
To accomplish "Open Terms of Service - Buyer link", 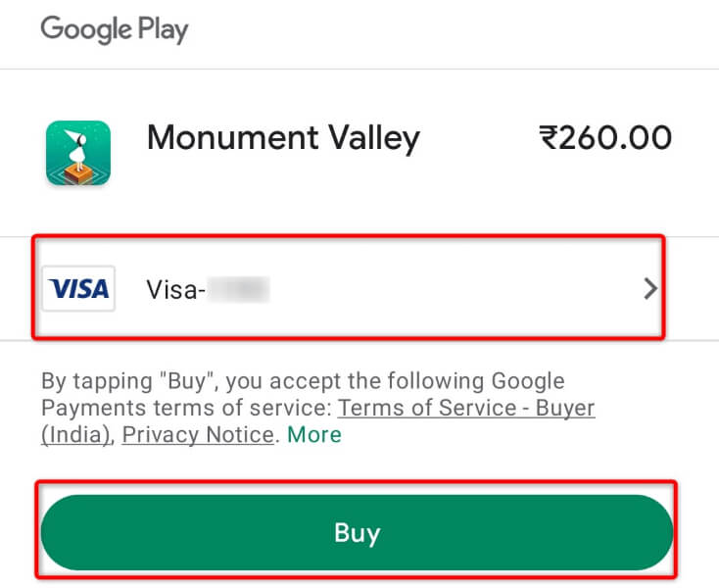I will [466, 407].
